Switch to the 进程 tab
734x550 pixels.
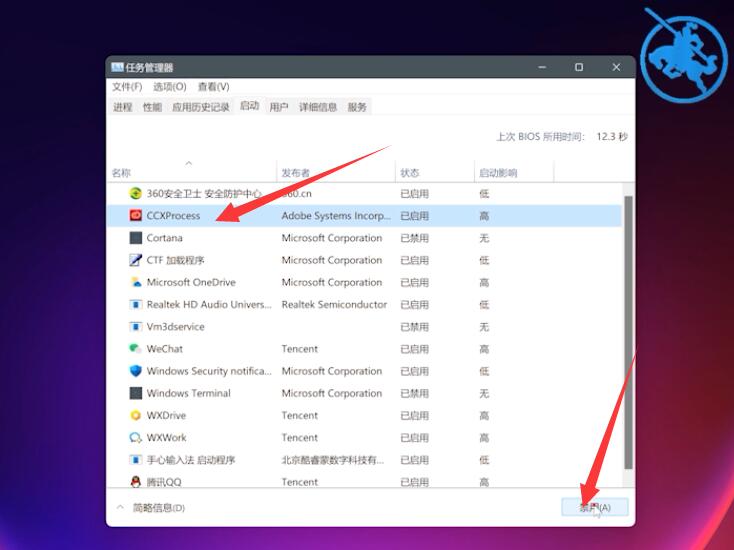(123, 107)
